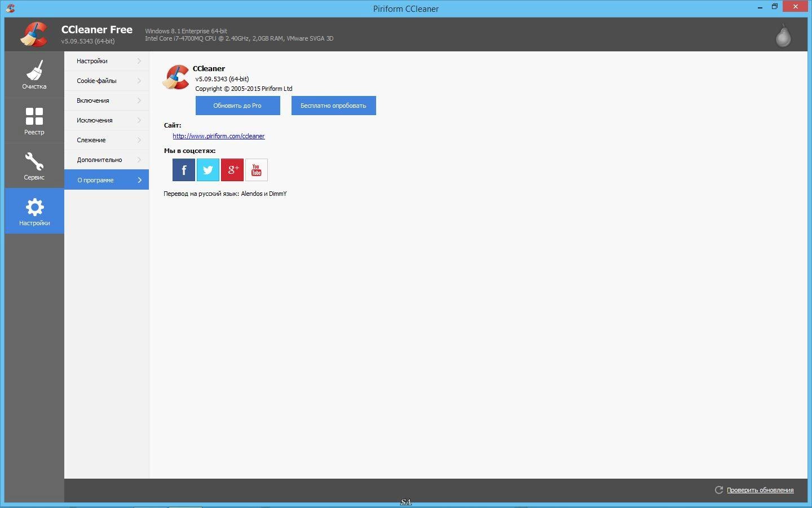Restore down the CCleaner window

[x=775, y=7]
